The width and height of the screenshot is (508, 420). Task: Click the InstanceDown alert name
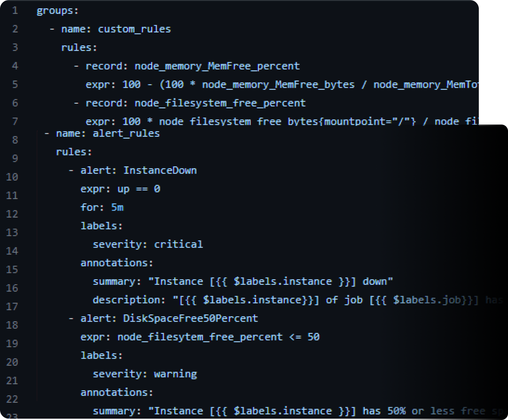pyautogui.click(x=160, y=170)
